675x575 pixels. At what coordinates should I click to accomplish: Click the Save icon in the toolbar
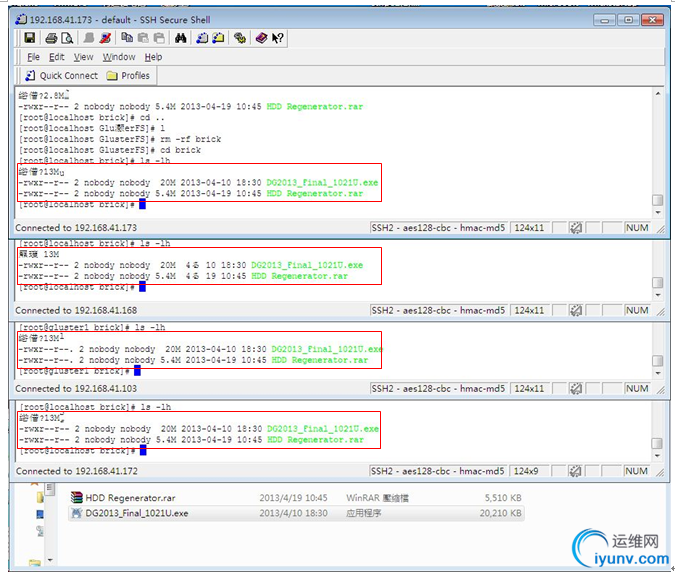pos(30,38)
